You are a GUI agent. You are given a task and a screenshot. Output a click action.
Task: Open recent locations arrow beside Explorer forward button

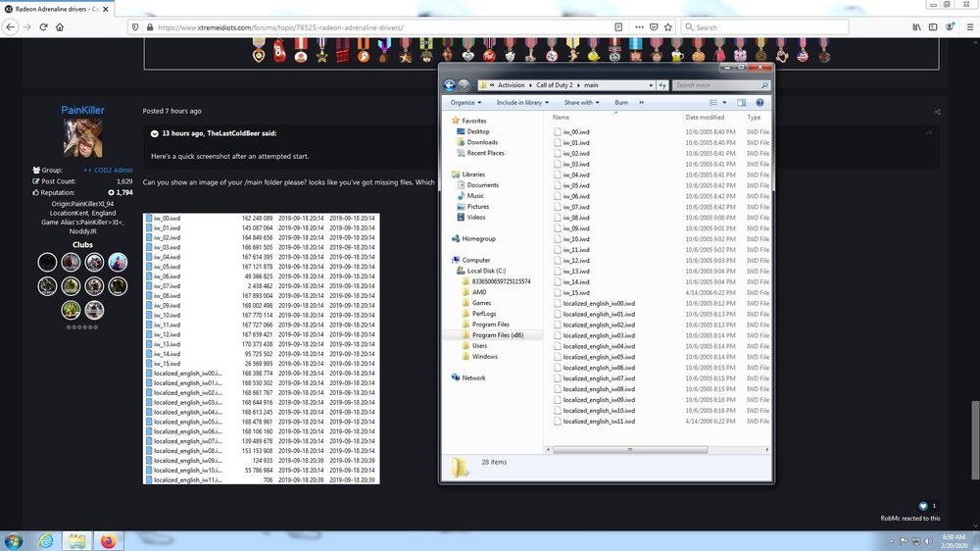(473, 85)
